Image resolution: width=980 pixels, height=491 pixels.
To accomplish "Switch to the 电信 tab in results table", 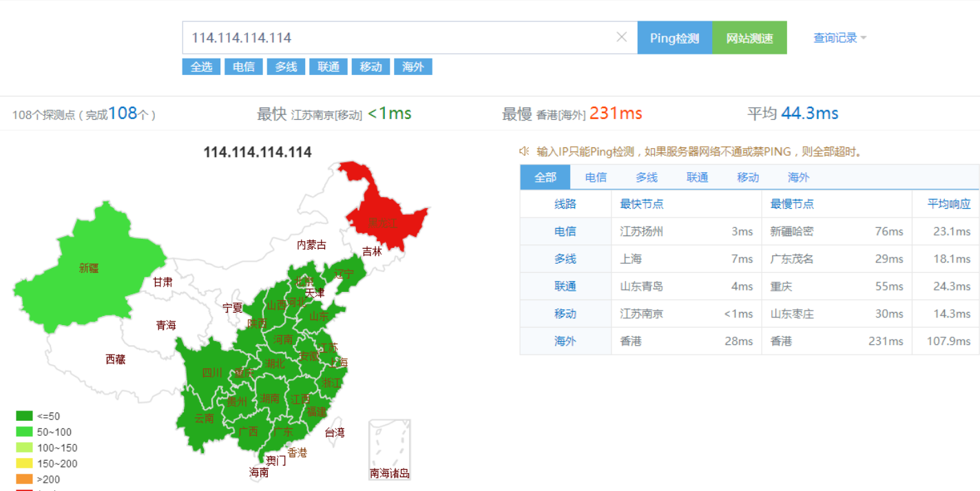I will coord(596,177).
